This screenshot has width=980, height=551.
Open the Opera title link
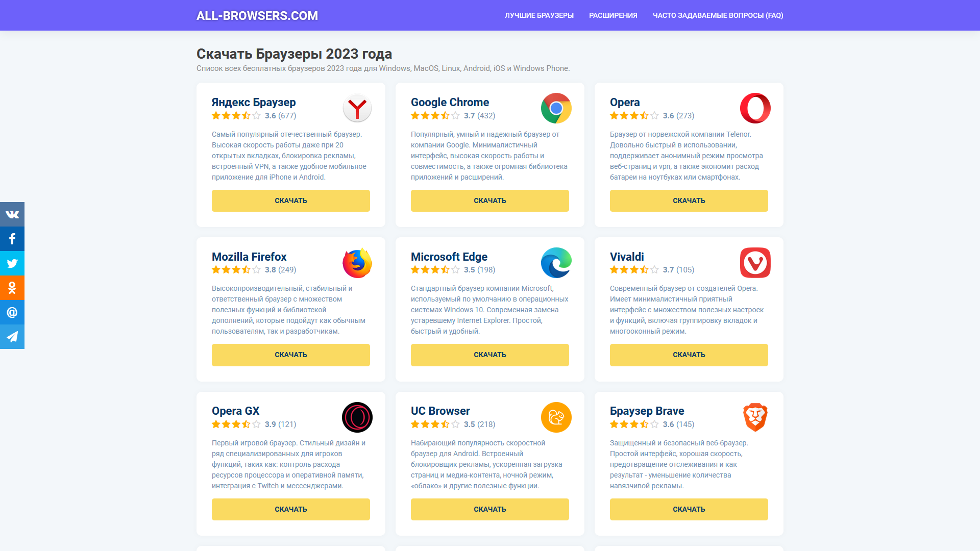click(x=625, y=102)
